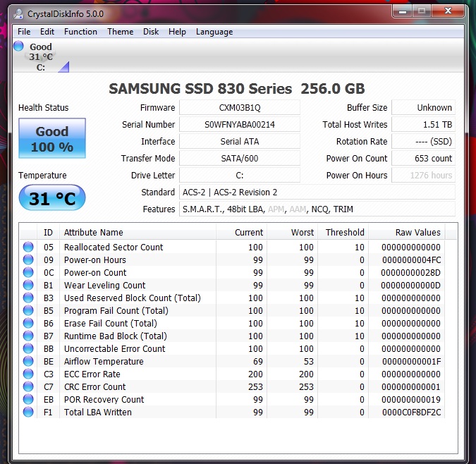476x464 pixels.
Task: Click status orb for Power-on Count
Action: (28, 272)
